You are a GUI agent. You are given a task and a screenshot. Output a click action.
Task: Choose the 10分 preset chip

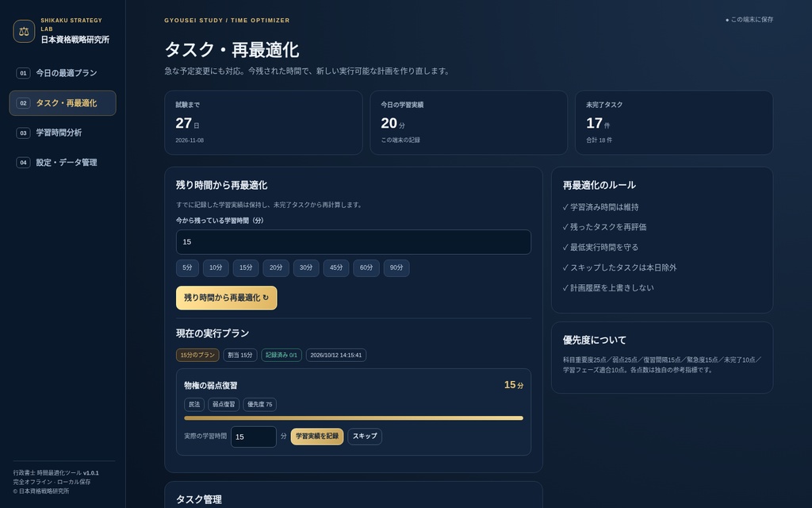[x=216, y=268]
